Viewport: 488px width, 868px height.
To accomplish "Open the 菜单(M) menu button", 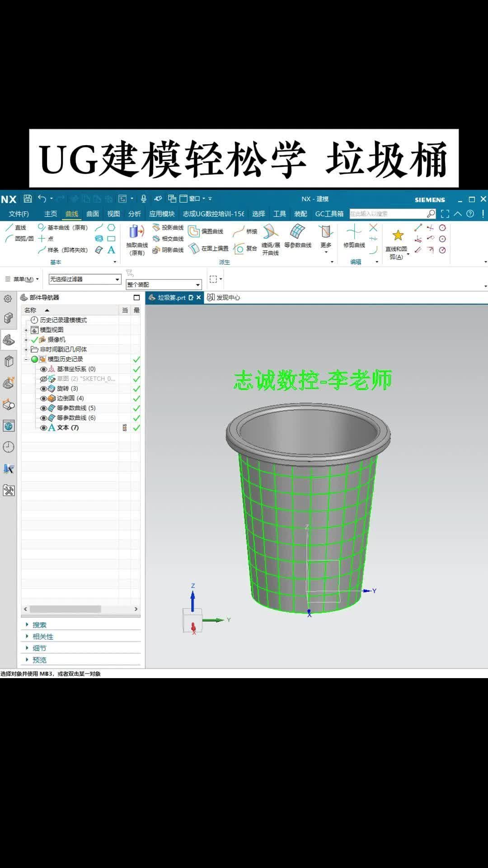I will coord(22,279).
